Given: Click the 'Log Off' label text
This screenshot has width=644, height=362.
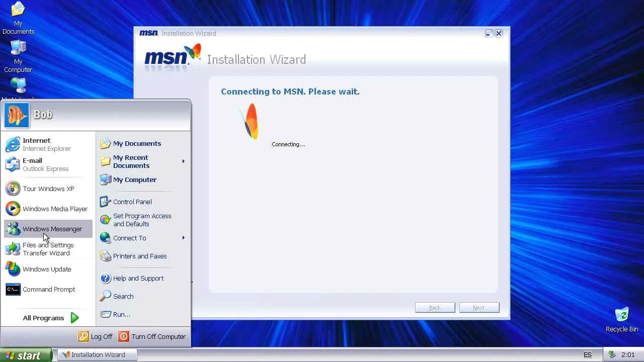Looking at the screenshot, I should click(102, 336).
